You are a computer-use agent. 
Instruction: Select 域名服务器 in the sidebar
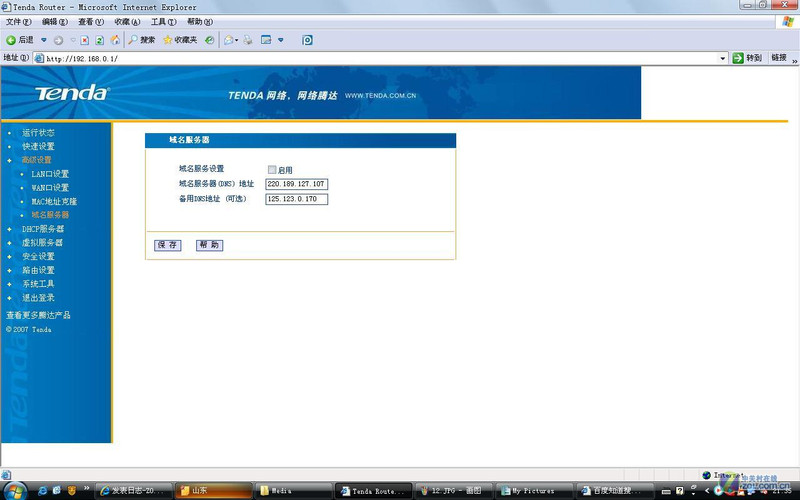(50, 215)
